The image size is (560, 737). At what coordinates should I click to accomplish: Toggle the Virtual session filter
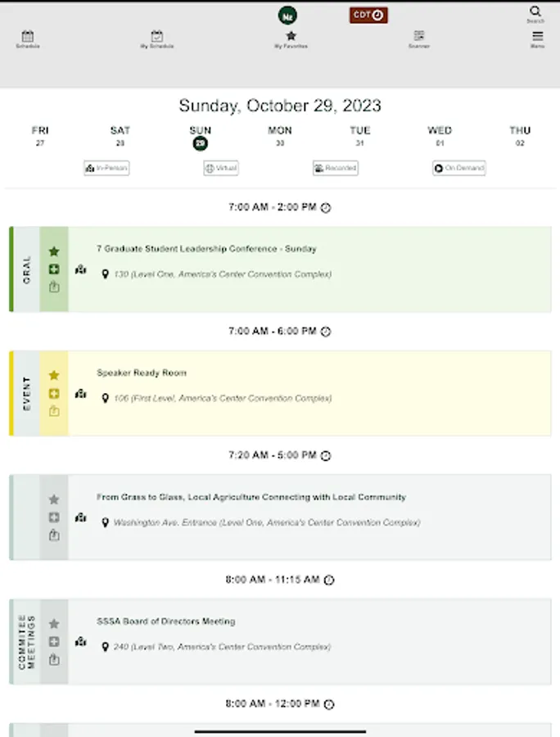tap(221, 168)
